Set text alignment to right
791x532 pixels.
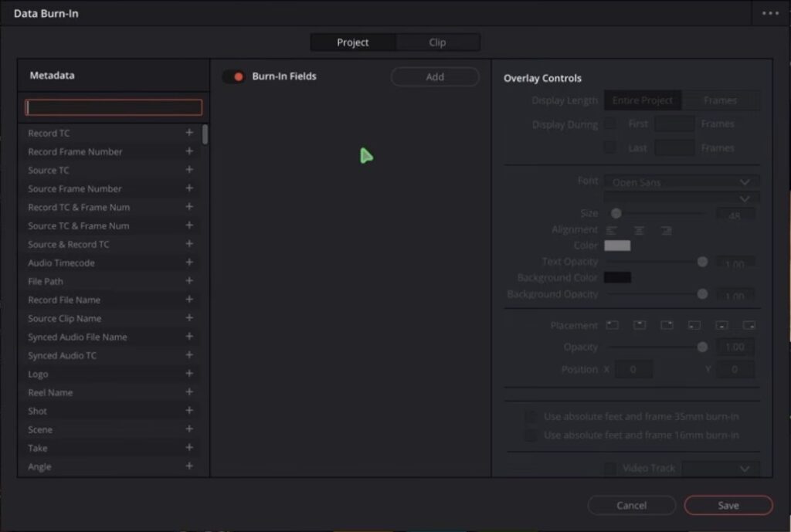point(667,230)
